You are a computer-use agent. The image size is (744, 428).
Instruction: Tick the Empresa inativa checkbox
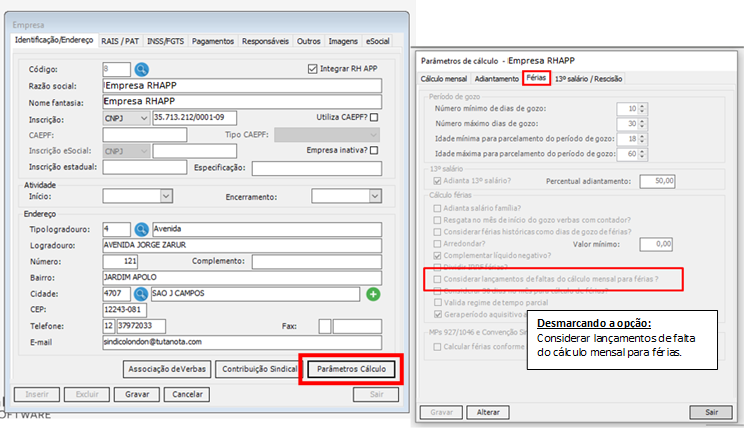[374, 150]
